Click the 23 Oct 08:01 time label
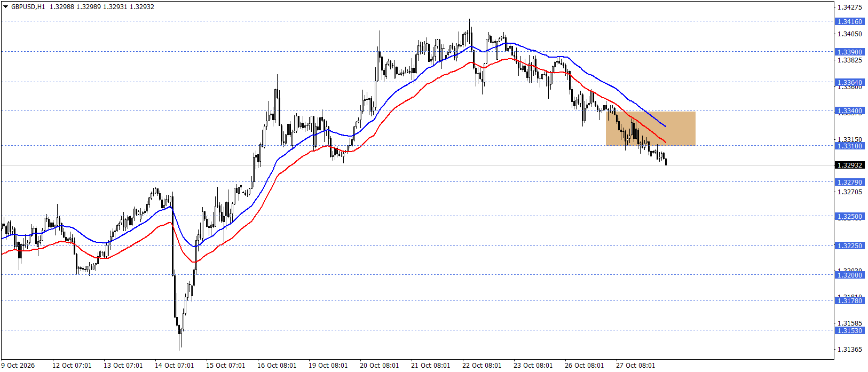Viewport: 868px width, 372px height. 533,366
